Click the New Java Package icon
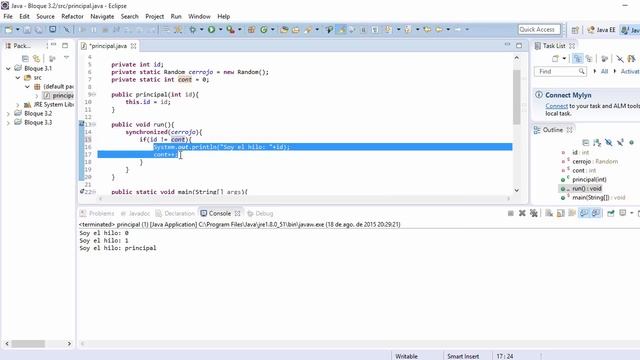Image resolution: width=640 pixels, height=360 pixels. (251, 29)
